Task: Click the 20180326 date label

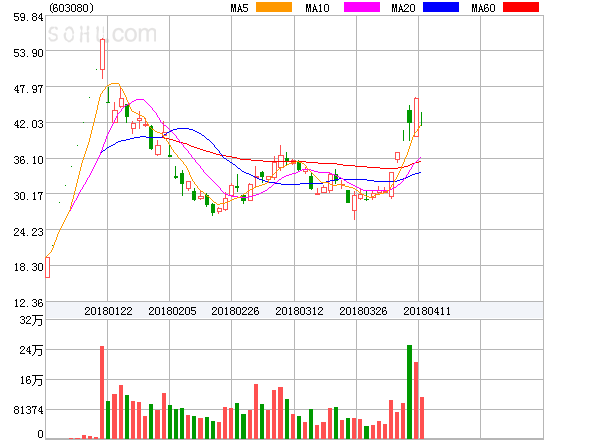Action: 363,311
